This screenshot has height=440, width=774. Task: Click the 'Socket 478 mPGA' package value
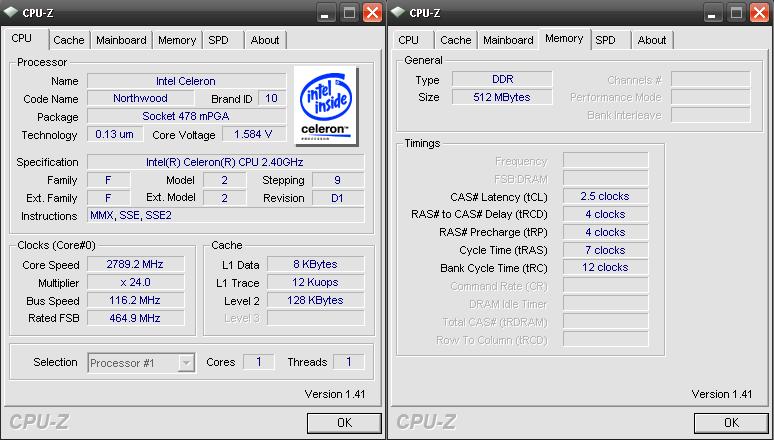point(186,117)
